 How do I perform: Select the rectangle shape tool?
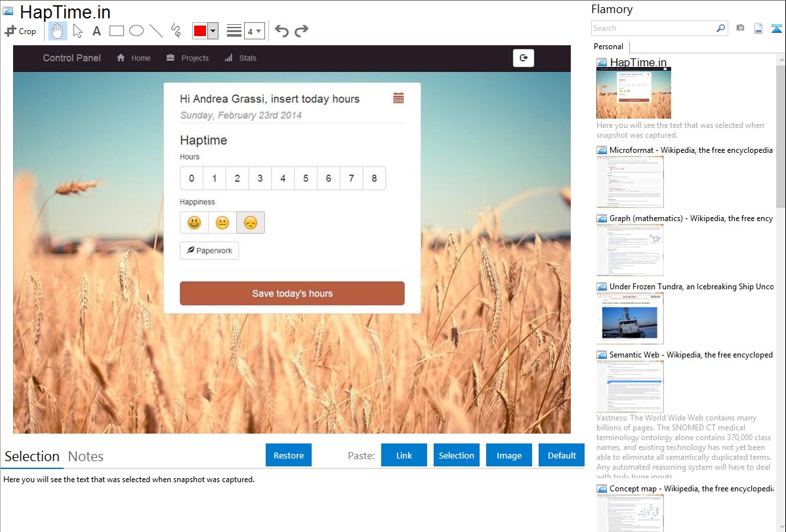pos(116,31)
